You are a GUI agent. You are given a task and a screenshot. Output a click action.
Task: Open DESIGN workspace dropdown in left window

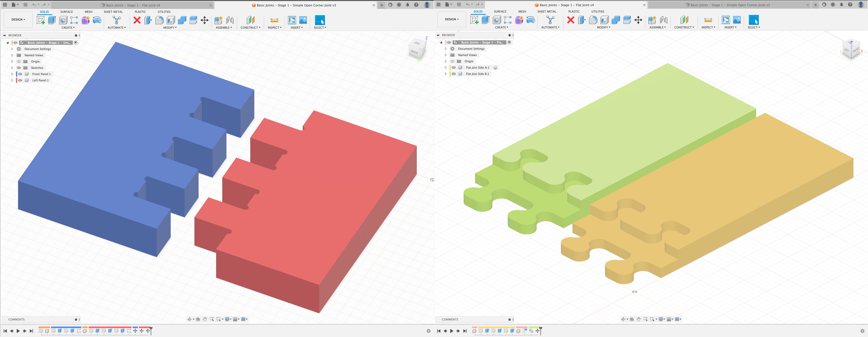(18, 19)
